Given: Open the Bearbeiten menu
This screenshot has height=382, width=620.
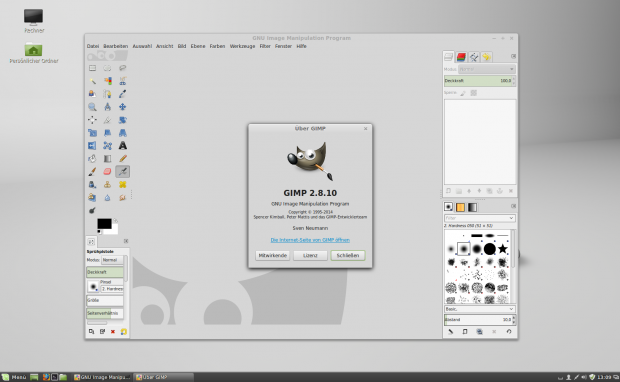Looking at the screenshot, I should point(115,46).
